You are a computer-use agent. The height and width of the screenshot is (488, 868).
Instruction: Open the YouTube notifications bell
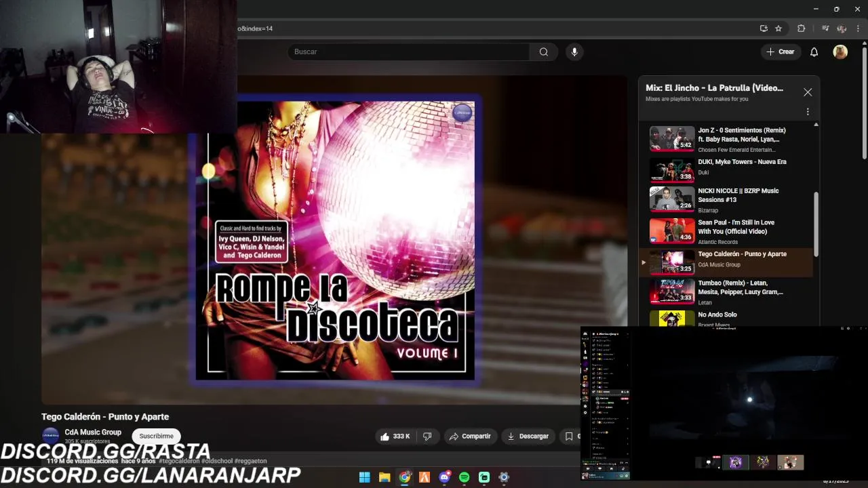point(814,52)
